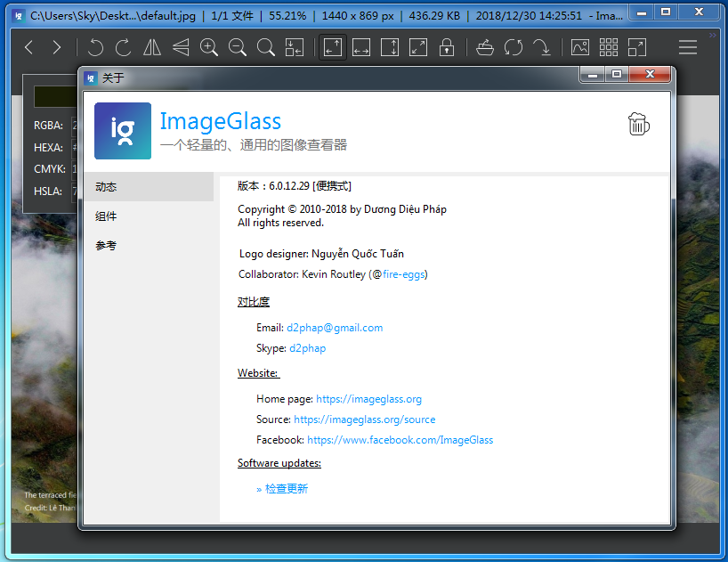Open the ImageGlass home page link
728x562 pixels.
tap(368, 398)
